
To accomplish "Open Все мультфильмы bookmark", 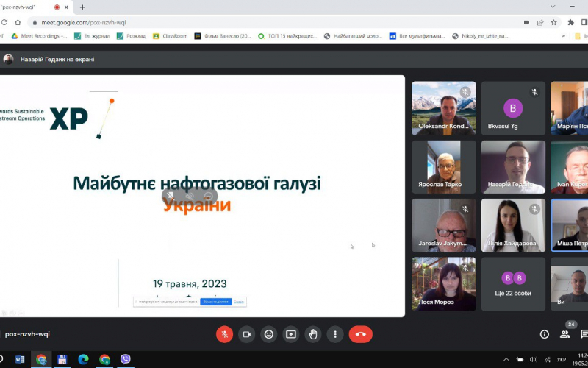I will [x=417, y=36].
